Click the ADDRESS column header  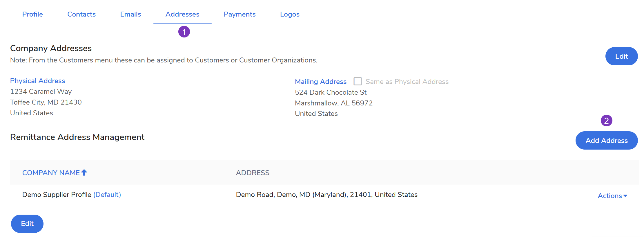point(253,173)
